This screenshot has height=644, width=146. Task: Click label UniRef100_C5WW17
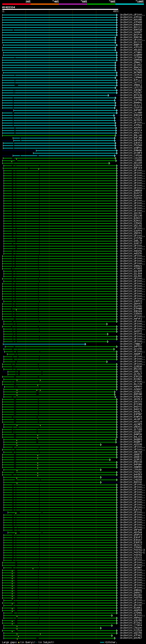pos(131,344)
